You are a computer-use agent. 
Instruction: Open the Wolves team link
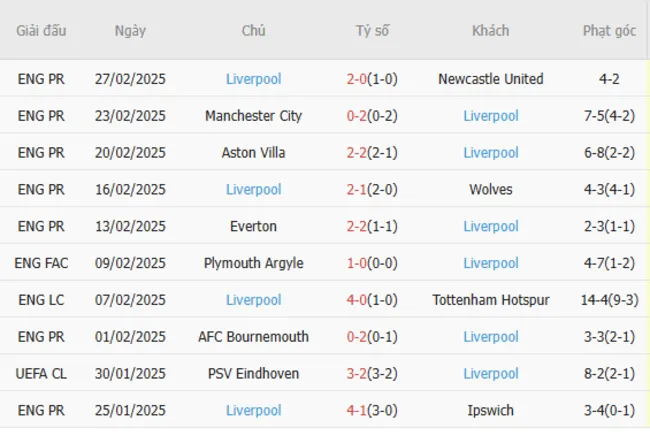point(490,190)
